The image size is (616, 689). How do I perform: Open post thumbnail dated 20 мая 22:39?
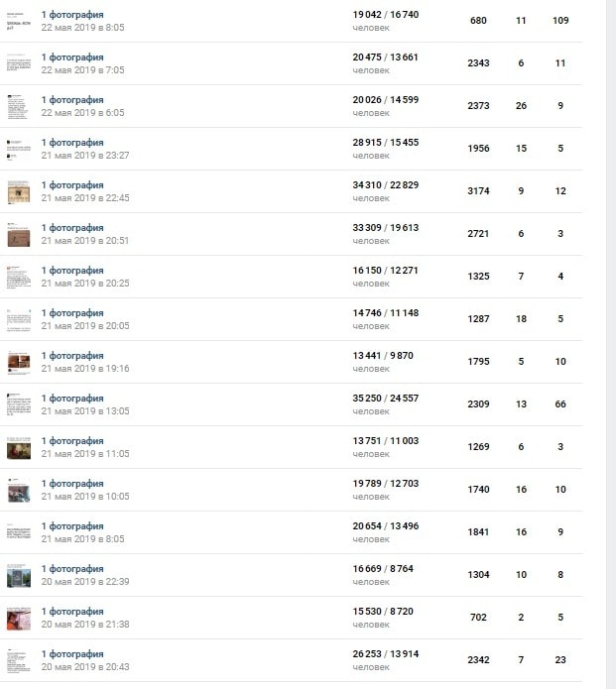(x=18, y=575)
